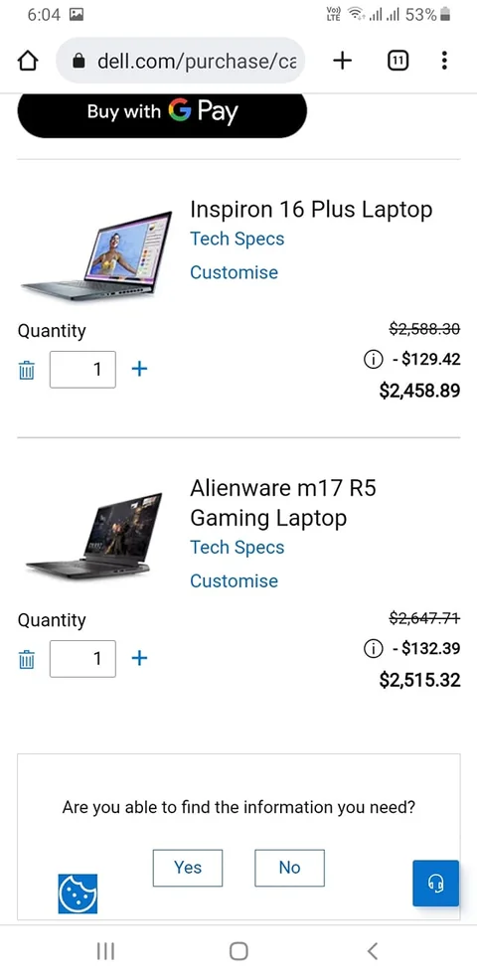Open the tab switcher showing 11 tabs
Screen dimensions: 477x980
tap(398, 61)
